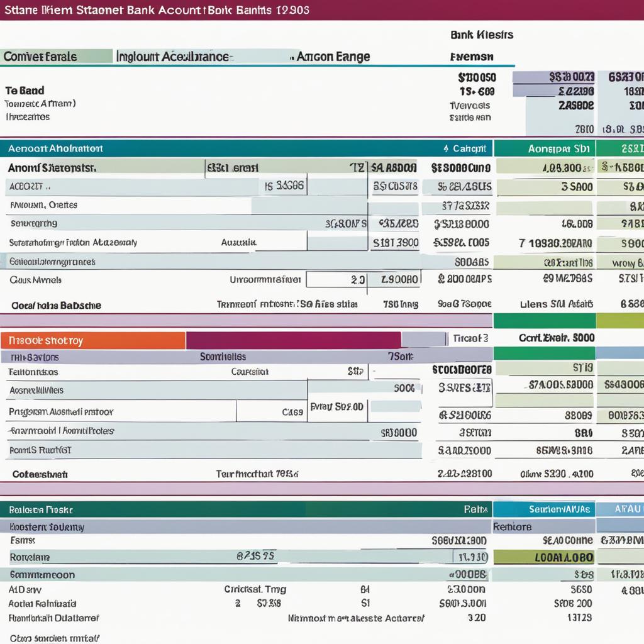Click the '4 Cahqrit' column header
This screenshot has height=644, width=644.
tap(465, 148)
